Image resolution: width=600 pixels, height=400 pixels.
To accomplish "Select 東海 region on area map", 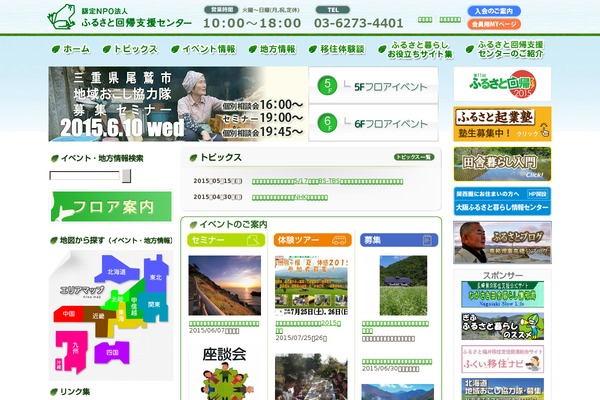I will 121,315.
